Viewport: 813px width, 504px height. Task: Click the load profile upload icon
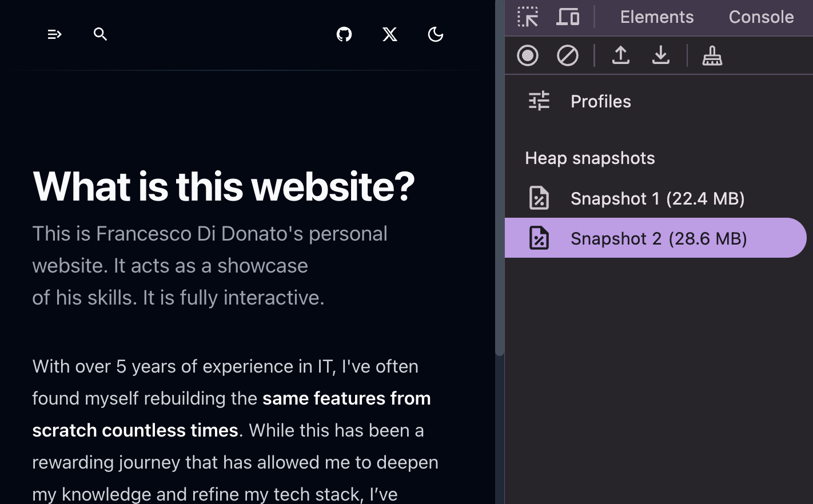[621, 56]
